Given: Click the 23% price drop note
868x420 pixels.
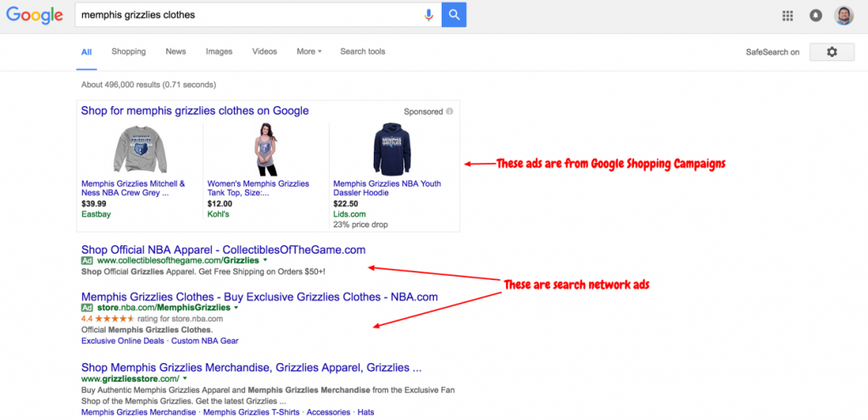Looking at the screenshot, I should tap(360, 224).
